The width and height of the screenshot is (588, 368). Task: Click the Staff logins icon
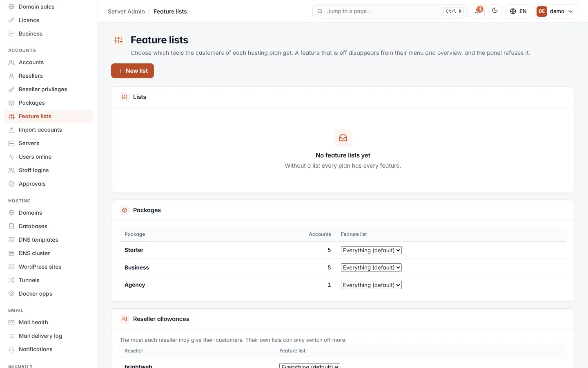[11, 170]
